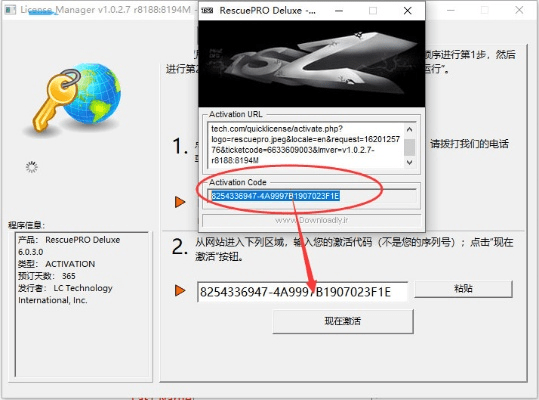Image resolution: width=539 pixels, height=400 pixels.
Task: Click the Activation URL scrollbar up arrow
Action: click(x=409, y=130)
